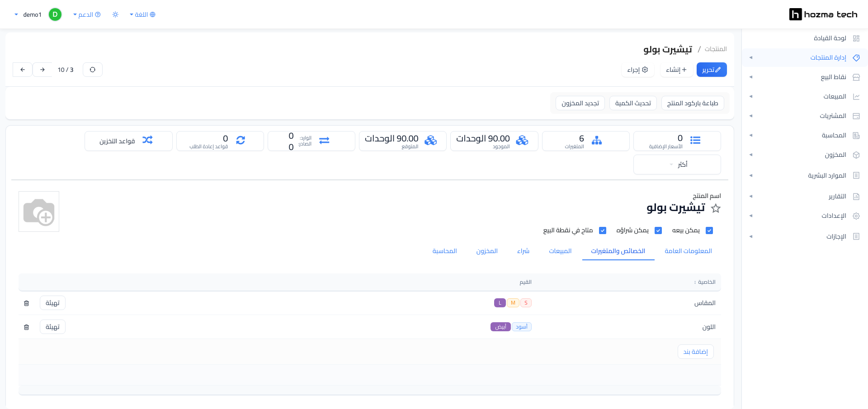Click تهيئة configure button for اللون

coord(52,327)
